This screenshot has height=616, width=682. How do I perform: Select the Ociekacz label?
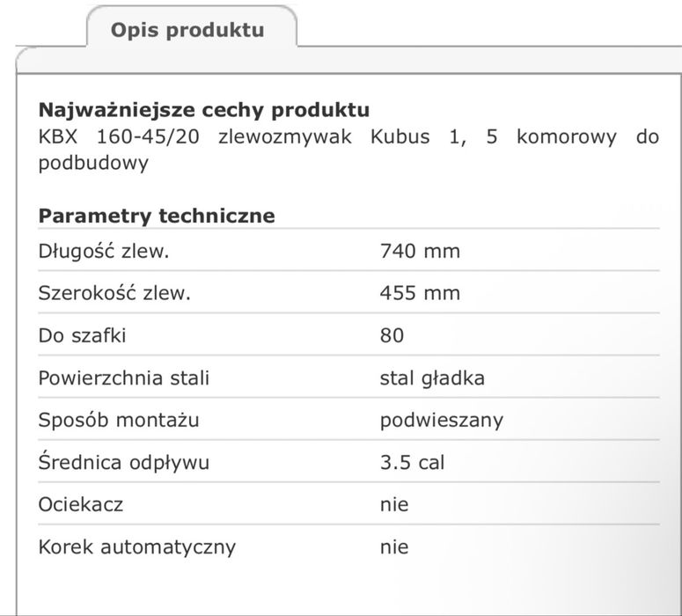81,504
